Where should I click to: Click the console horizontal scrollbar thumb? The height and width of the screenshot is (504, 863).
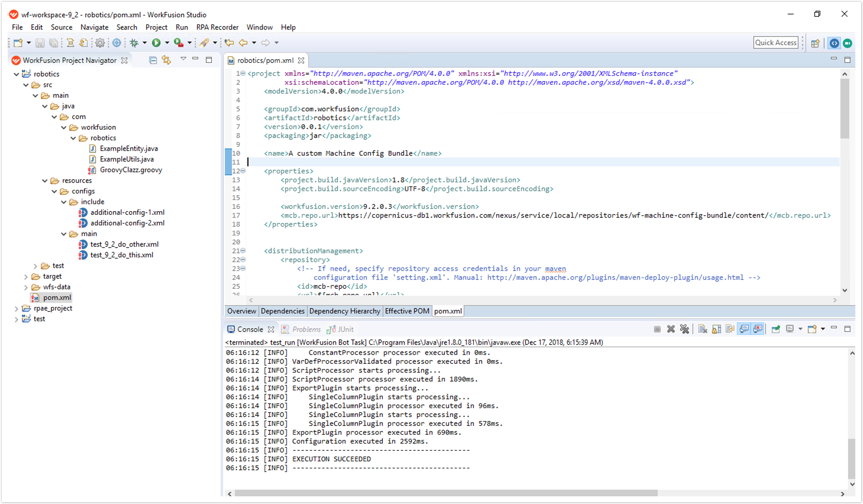pos(446,494)
